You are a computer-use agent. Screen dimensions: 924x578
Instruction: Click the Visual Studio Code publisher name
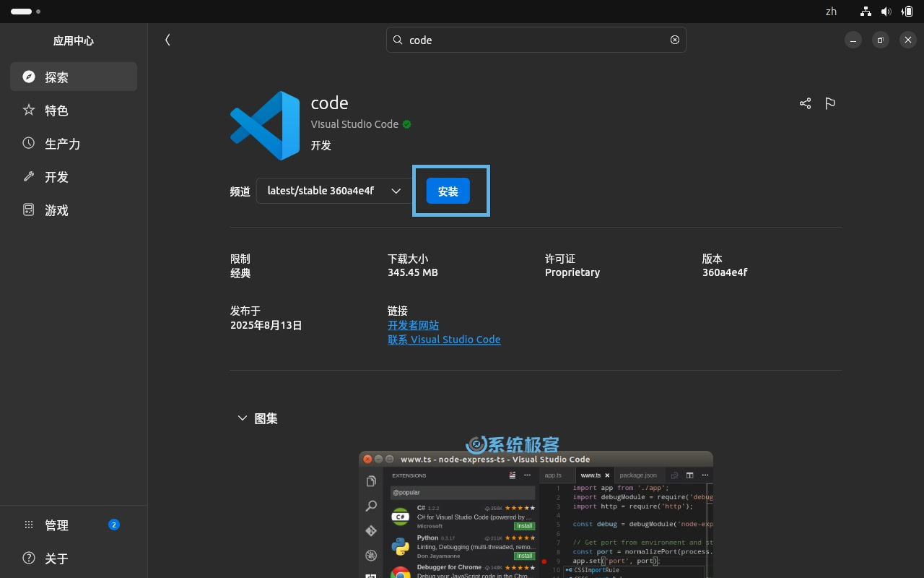(354, 124)
